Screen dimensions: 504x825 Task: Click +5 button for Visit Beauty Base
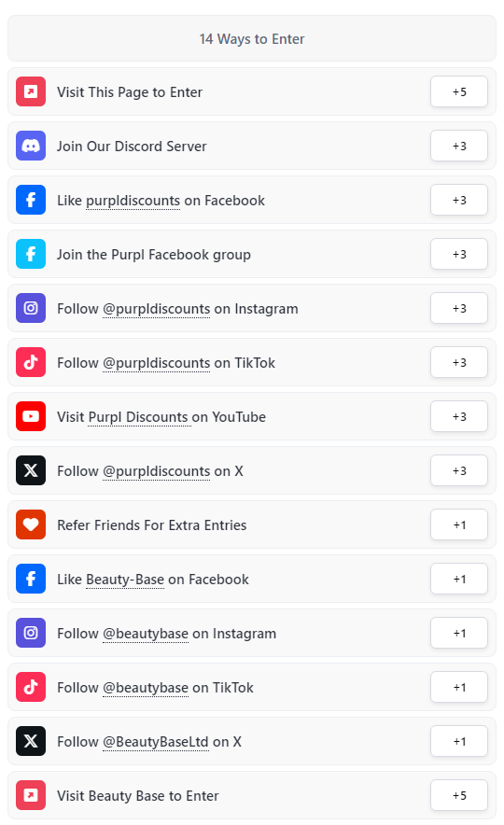[459, 795]
